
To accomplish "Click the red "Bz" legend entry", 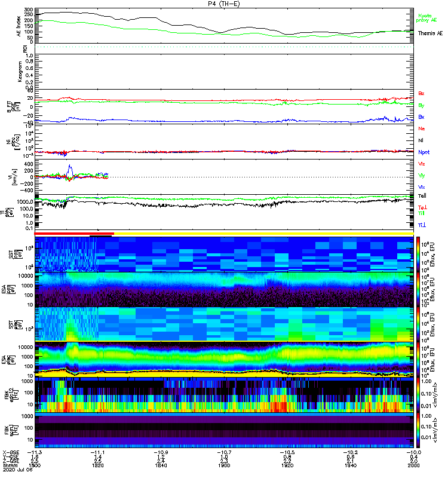I will (x=421, y=93).
